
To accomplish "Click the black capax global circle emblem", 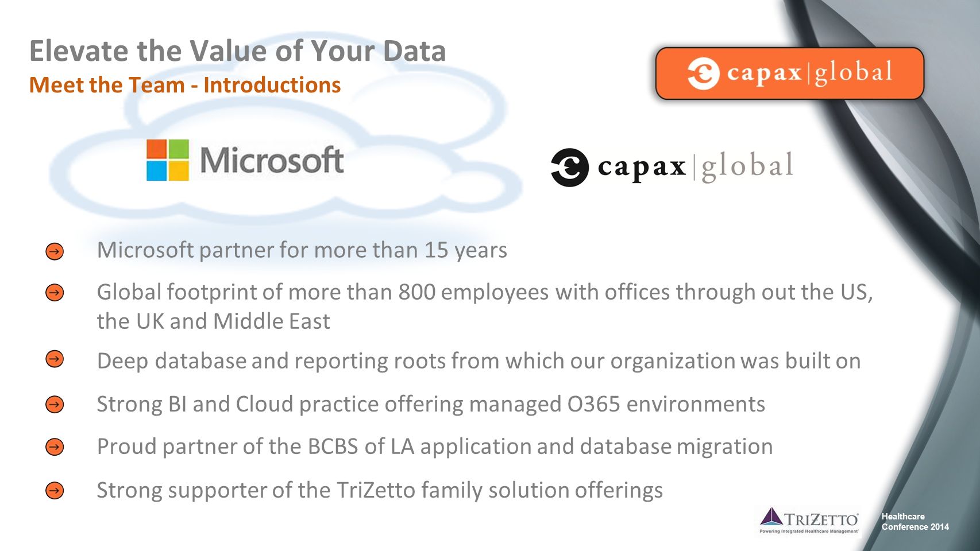I will point(570,168).
